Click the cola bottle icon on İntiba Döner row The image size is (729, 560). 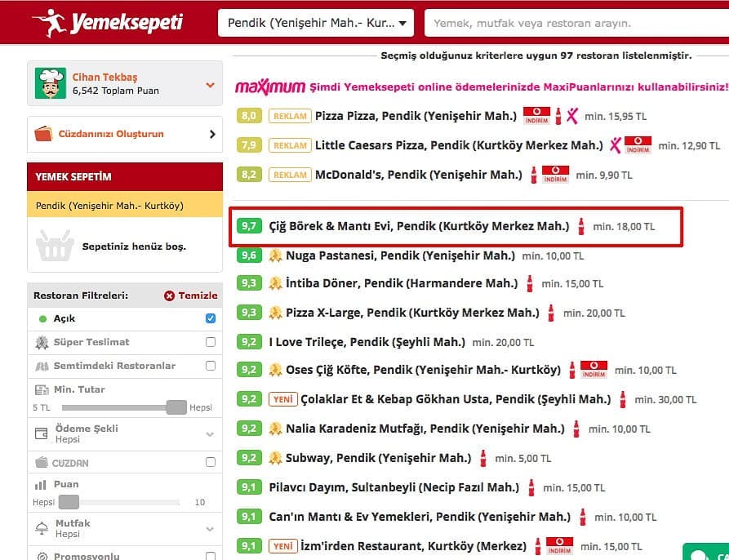530,283
